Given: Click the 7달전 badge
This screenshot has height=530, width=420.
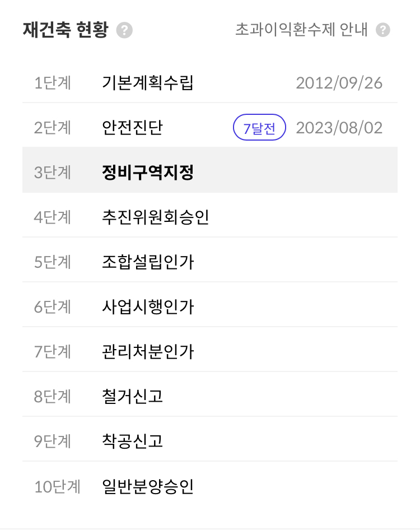Looking at the screenshot, I should pos(259,128).
